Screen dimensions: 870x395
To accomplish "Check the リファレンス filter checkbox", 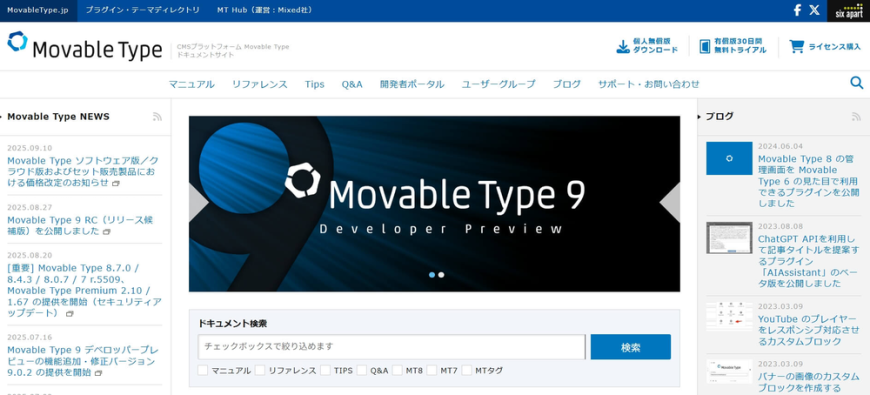I will coord(260,370).
